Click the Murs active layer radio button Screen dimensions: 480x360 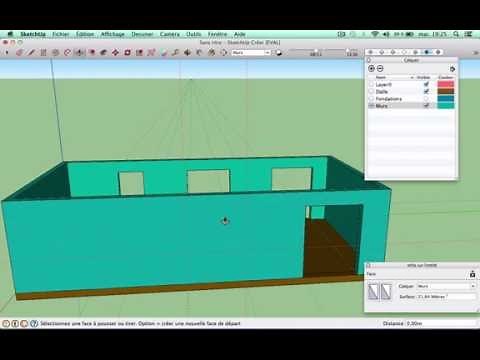[371, 106]
